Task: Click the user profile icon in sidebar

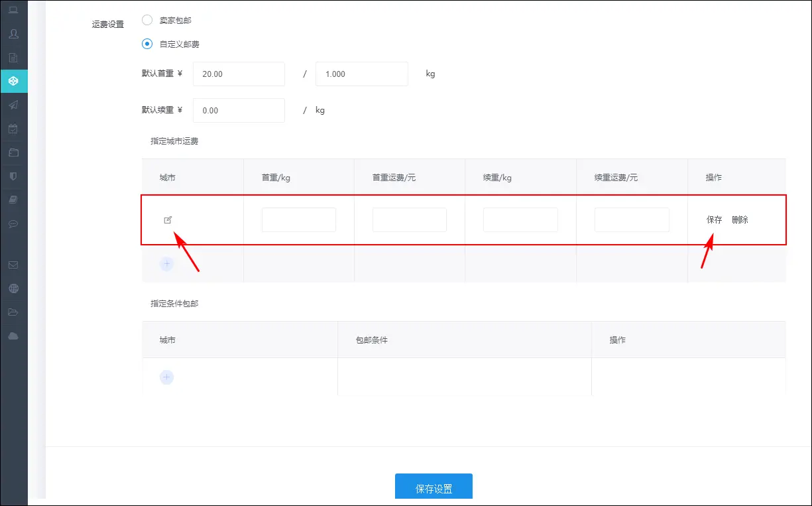Action: click(x=13, y=33)
